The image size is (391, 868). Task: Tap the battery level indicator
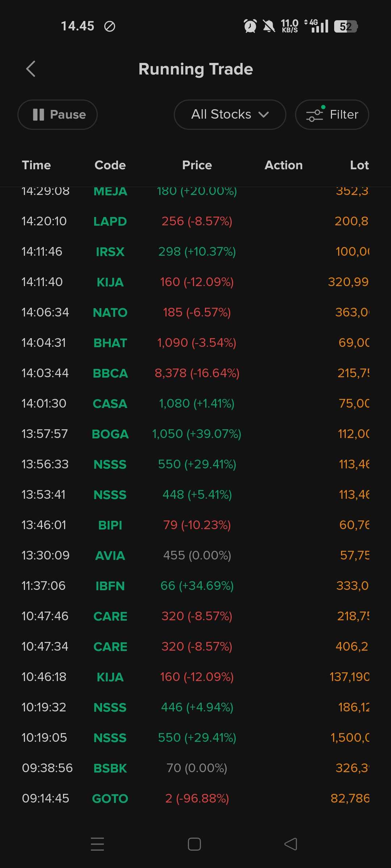(346, 26)
